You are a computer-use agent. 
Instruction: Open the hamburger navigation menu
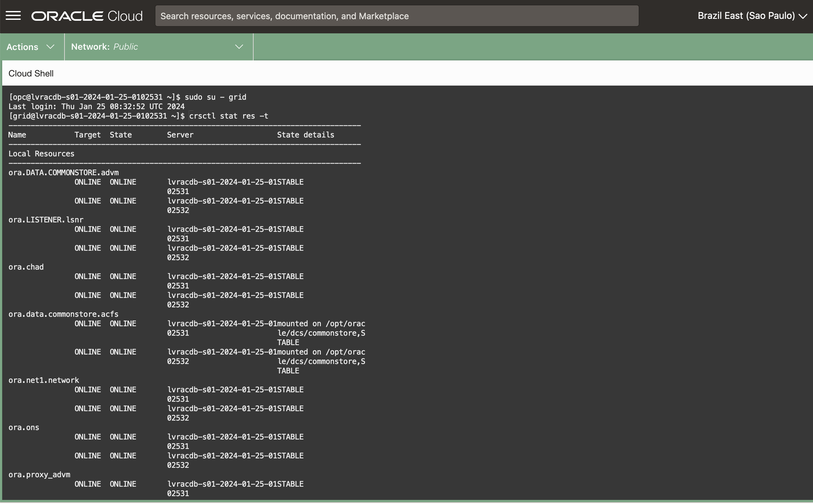13,16
